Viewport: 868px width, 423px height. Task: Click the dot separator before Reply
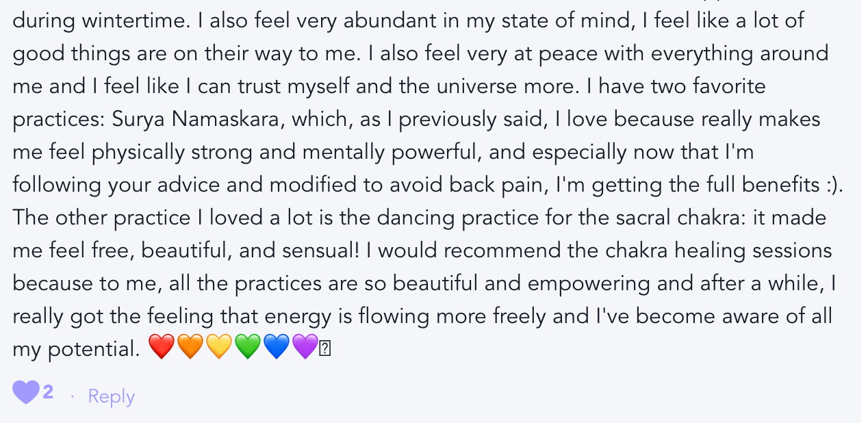coord(73,396)
